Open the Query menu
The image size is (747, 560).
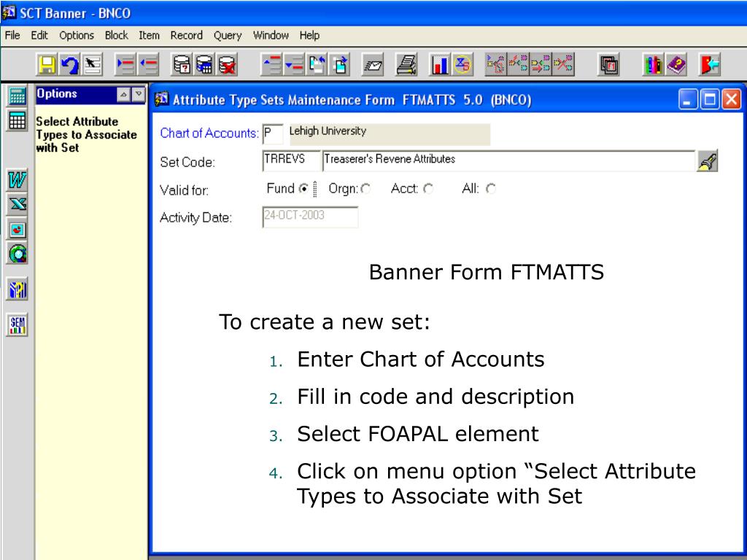point(228,35)
